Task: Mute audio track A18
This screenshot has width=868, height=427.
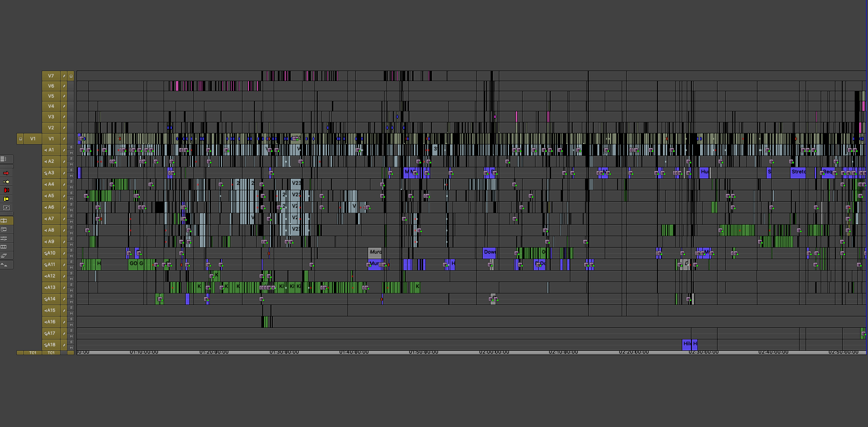Action: pyautogui.click(x=71, y=348)
